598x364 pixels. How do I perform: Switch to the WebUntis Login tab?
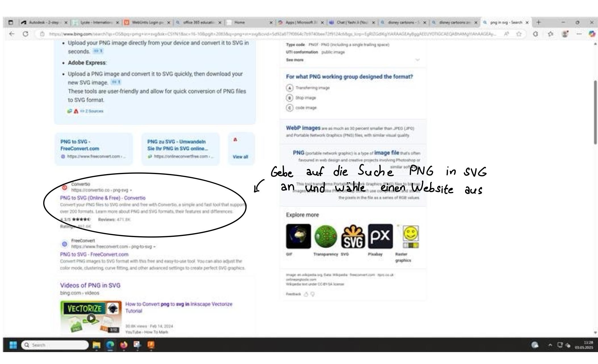pyautogui.click(x=147, y=22)
